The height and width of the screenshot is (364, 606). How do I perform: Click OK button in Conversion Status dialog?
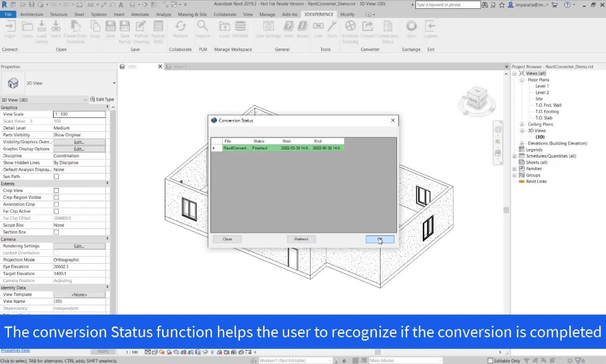(380, 239)
